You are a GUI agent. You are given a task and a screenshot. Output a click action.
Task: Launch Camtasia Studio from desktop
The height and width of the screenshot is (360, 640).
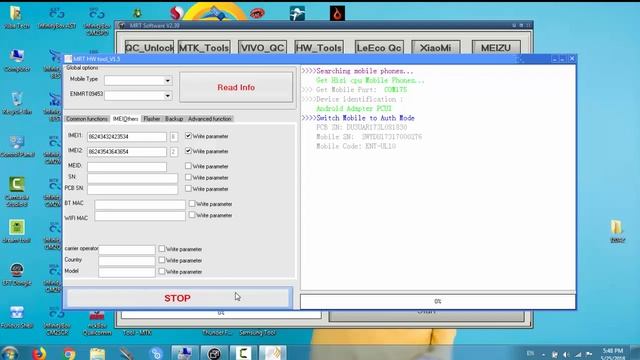pos(17,191)
